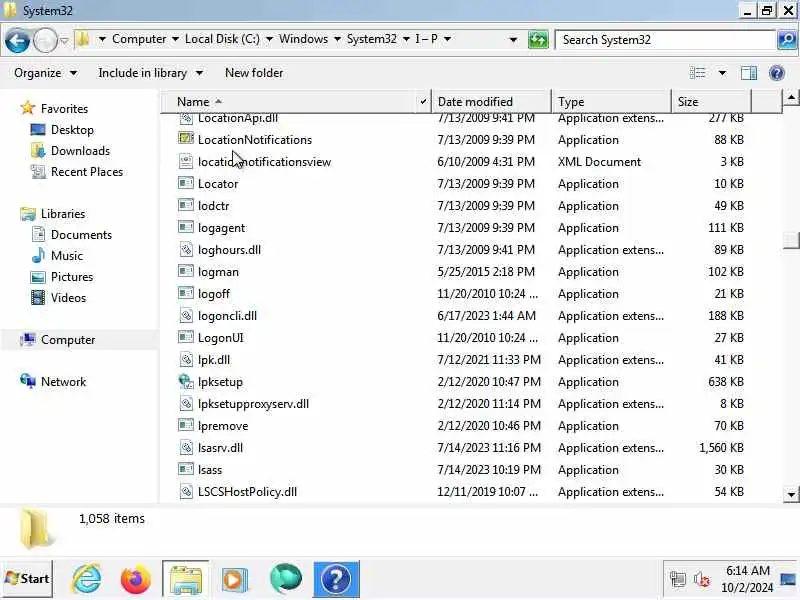Open Documents library
This screenshot has width=800, height=600.
81,235
